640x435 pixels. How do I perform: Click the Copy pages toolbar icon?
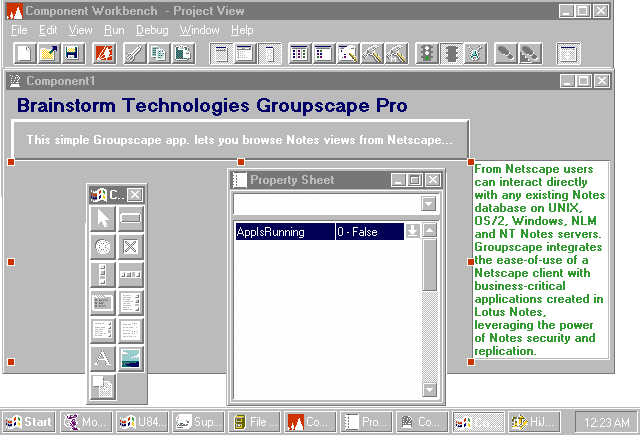pyautogui.click(x=158, y=53)
